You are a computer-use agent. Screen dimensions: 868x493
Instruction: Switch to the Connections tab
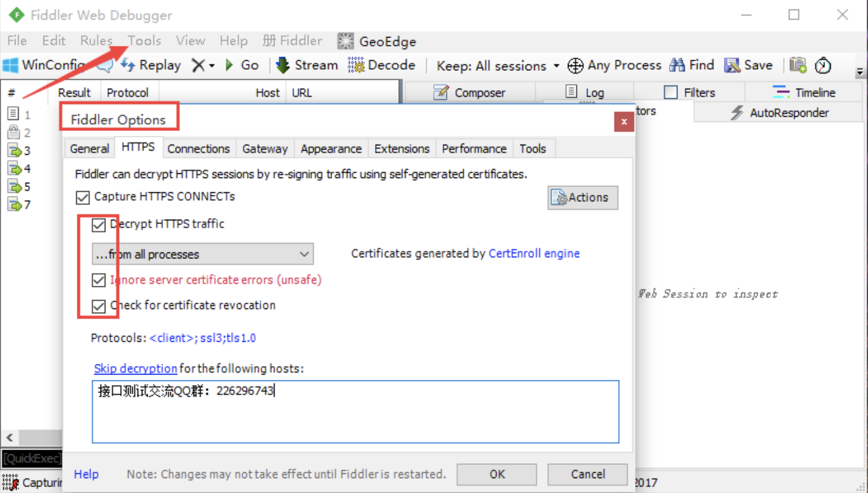[x=198, y=149]
